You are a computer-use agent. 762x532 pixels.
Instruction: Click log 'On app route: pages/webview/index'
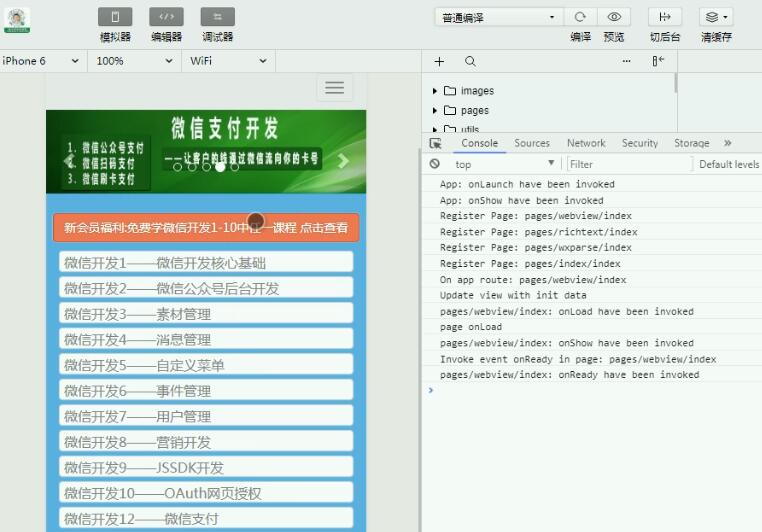pos(533,280)
